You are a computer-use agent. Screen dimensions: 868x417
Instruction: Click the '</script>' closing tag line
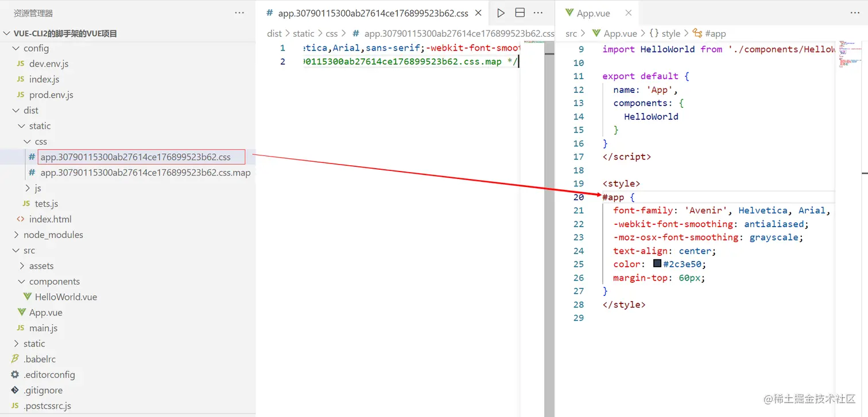tap(627, 157)
